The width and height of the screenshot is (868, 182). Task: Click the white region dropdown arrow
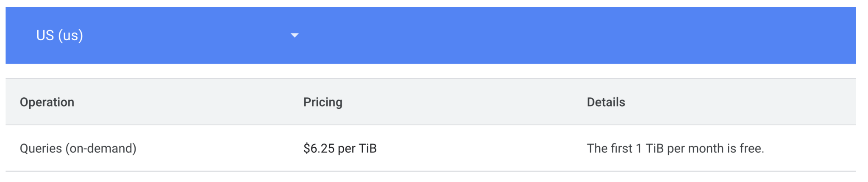click(295, 35)
